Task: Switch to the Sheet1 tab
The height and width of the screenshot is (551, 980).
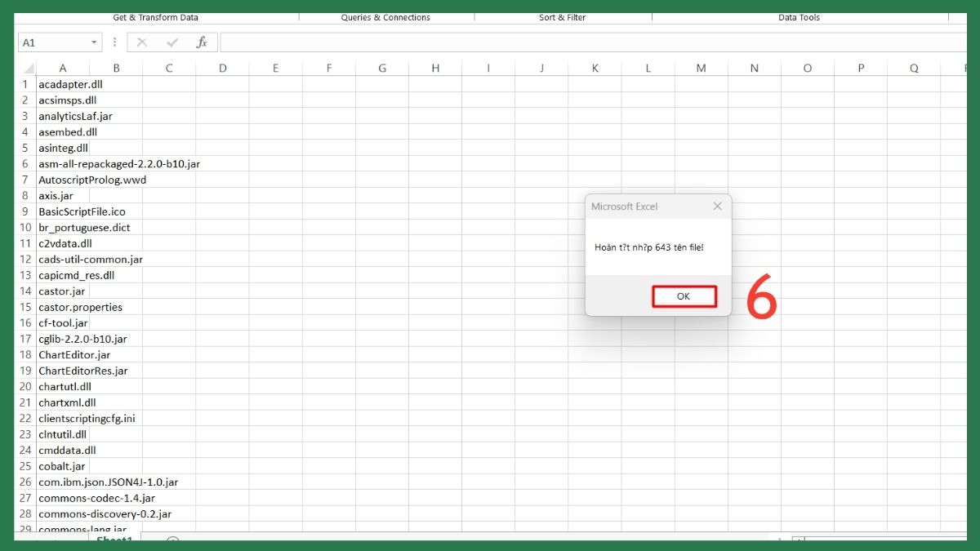Action: 114,540
